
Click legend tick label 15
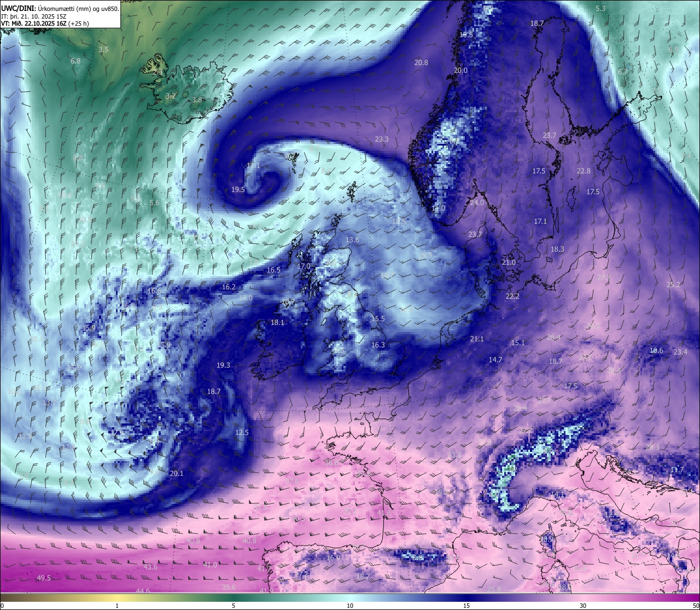pyautogui.click(x=466, y=606)
